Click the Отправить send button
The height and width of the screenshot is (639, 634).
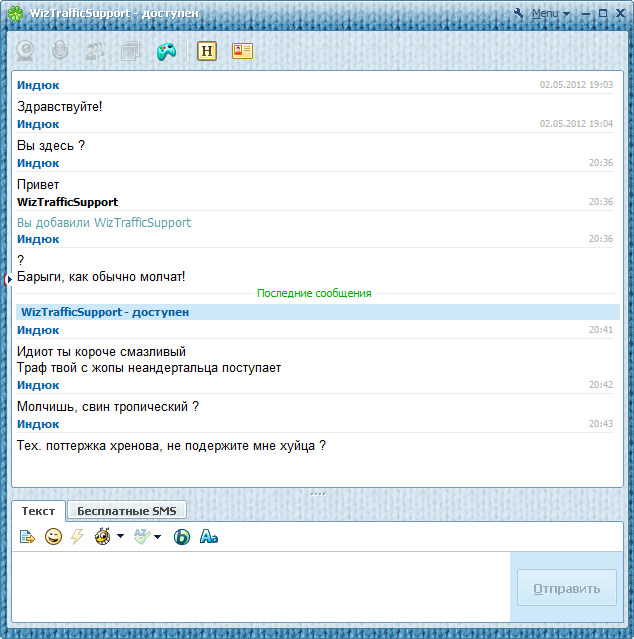coord(567,588)
